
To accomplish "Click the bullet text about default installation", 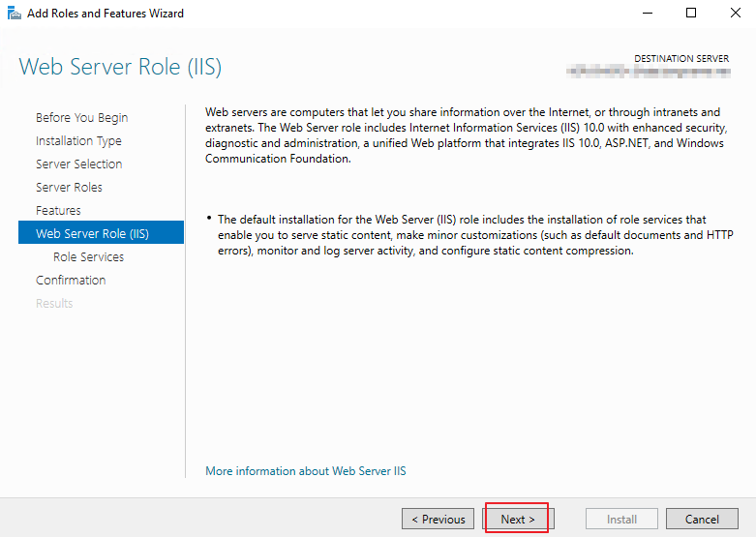I will (x=475, y=235).
